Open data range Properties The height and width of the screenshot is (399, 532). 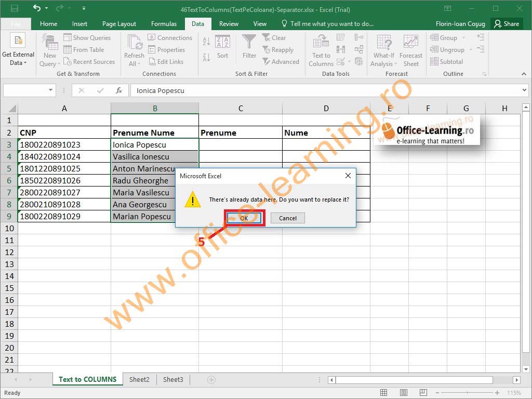(x=167, y=49)
